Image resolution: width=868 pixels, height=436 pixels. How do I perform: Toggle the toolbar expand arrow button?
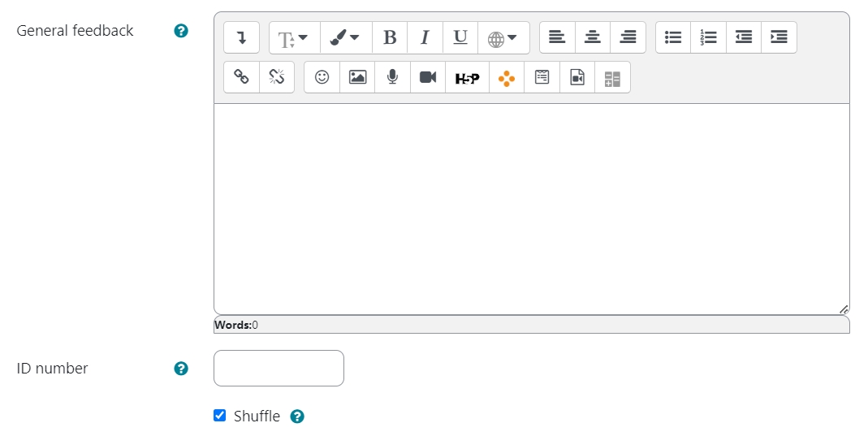click(x=241, y=37)
